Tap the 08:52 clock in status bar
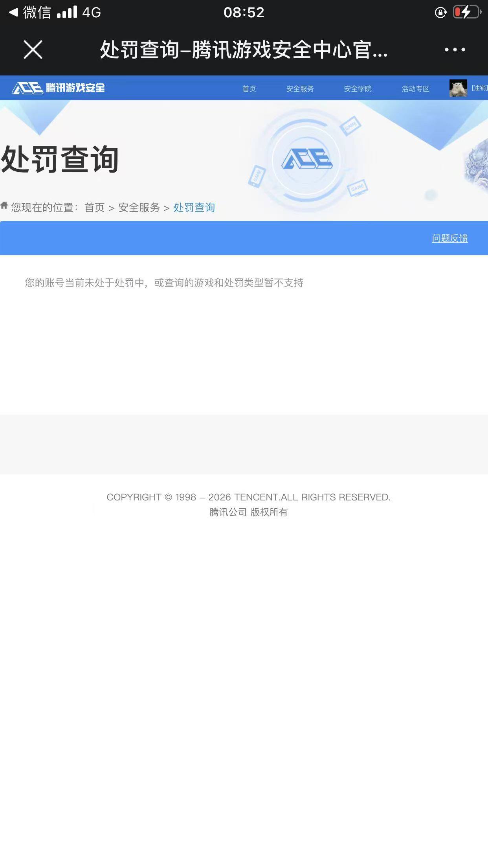 coord(244,12)
